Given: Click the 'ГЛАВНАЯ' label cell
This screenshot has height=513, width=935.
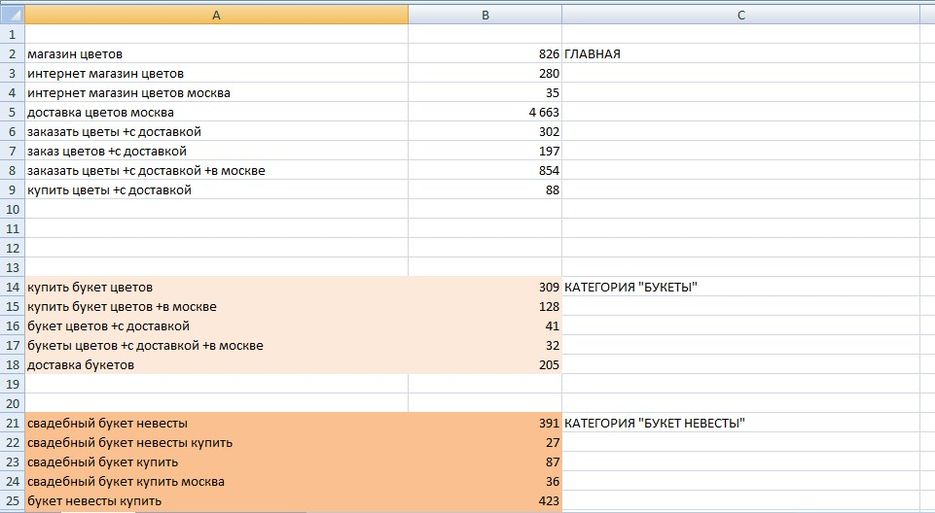Looking at the screenshot, I should click(741, 54).
